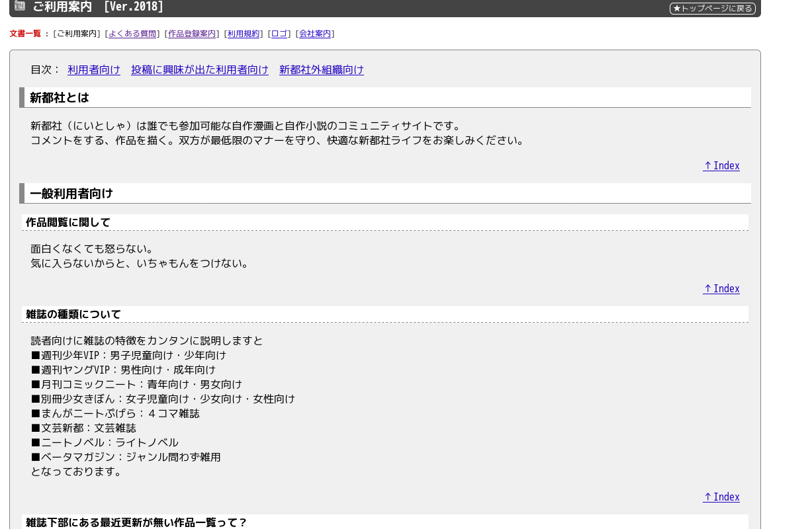Click the [ご利用案内] current page label in document list
The width and height of the screenshot is (812, 529).
(x=77, y=34)
